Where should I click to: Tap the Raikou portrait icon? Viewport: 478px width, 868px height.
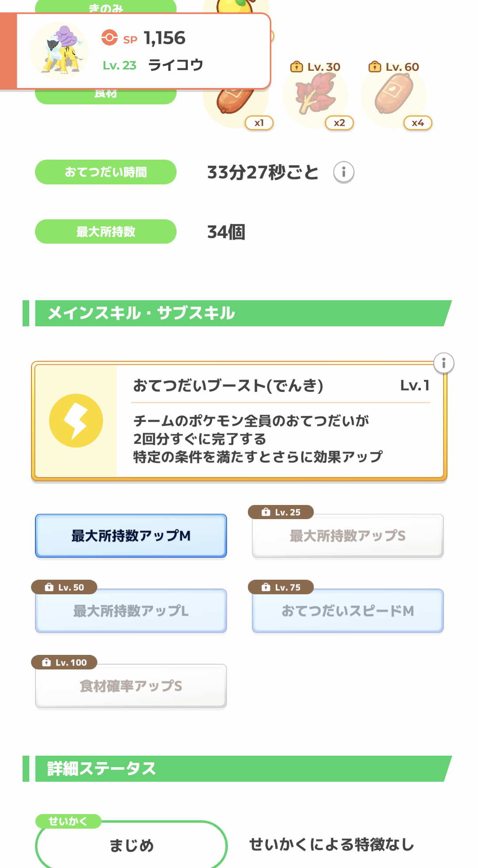click(x=59, y=51)
